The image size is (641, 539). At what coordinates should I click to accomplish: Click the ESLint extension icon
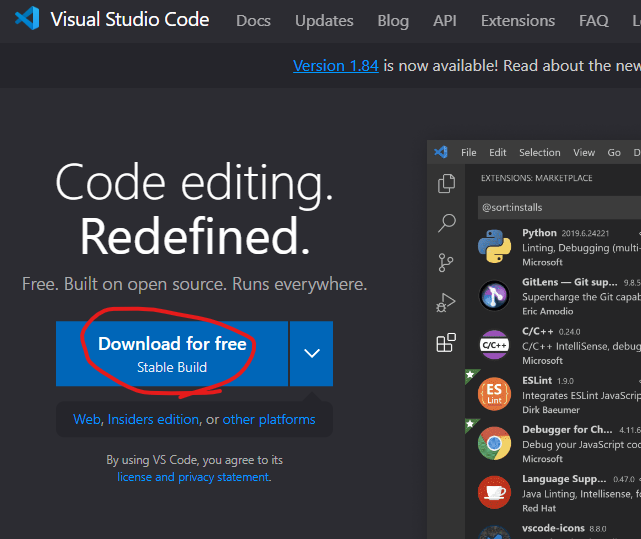494,394
